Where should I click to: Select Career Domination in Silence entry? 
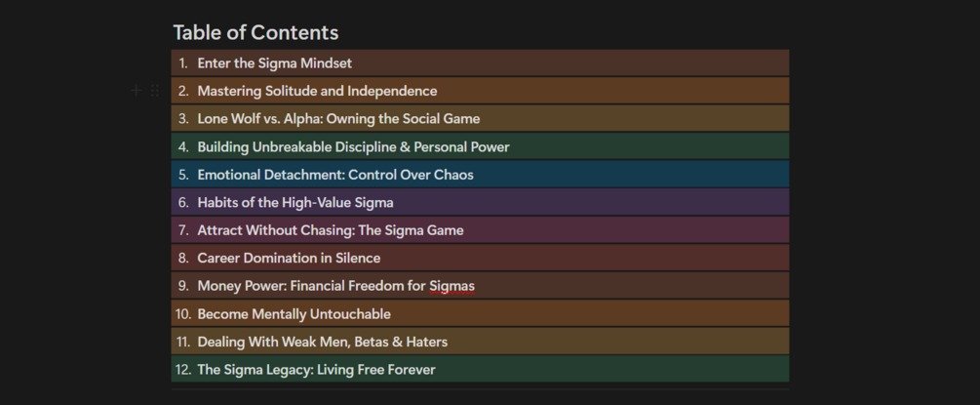tap(289, 259)
